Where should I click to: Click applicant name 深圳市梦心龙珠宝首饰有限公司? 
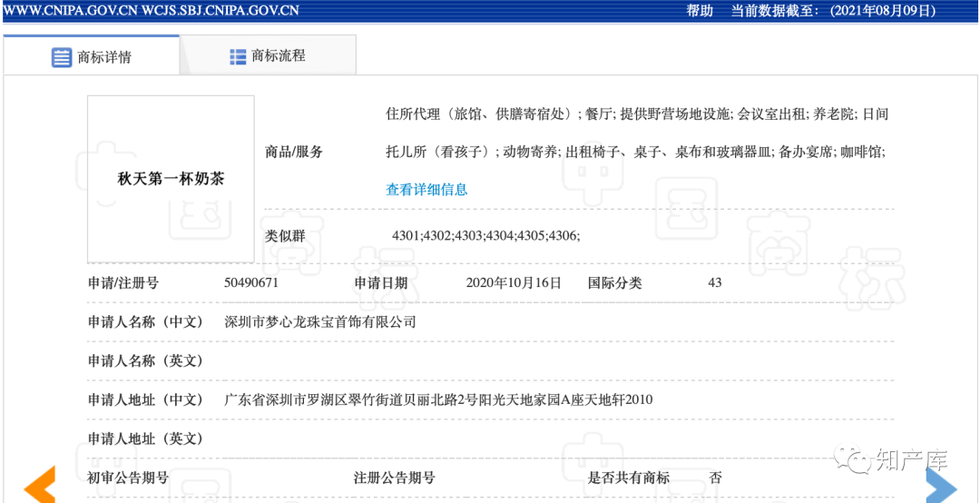[x=320, y=322]
